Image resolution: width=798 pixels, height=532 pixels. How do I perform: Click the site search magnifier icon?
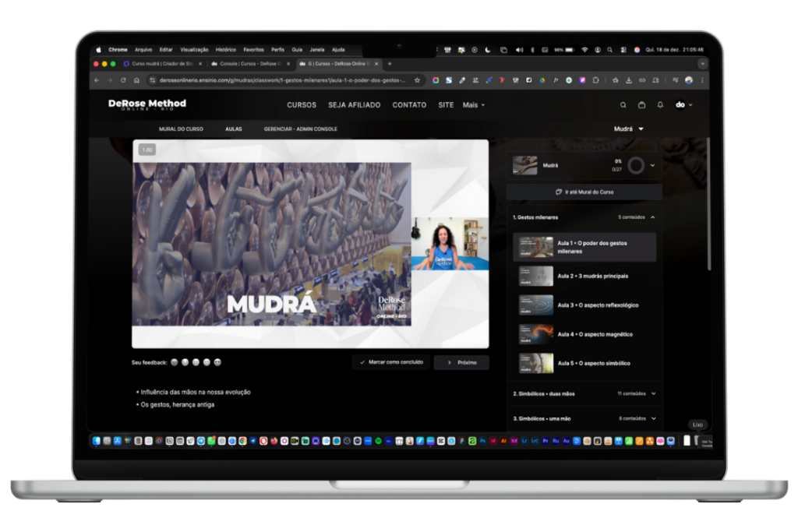click(623, 105)
